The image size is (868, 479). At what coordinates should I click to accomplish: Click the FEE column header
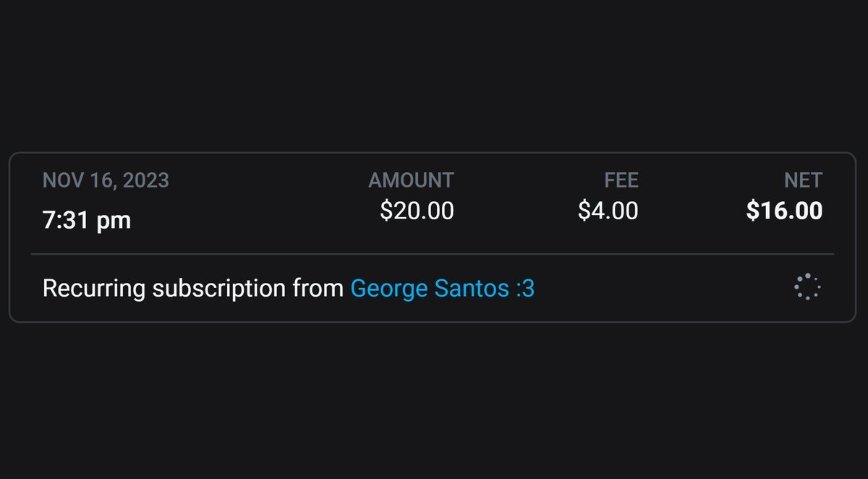[x=621, y=180]
